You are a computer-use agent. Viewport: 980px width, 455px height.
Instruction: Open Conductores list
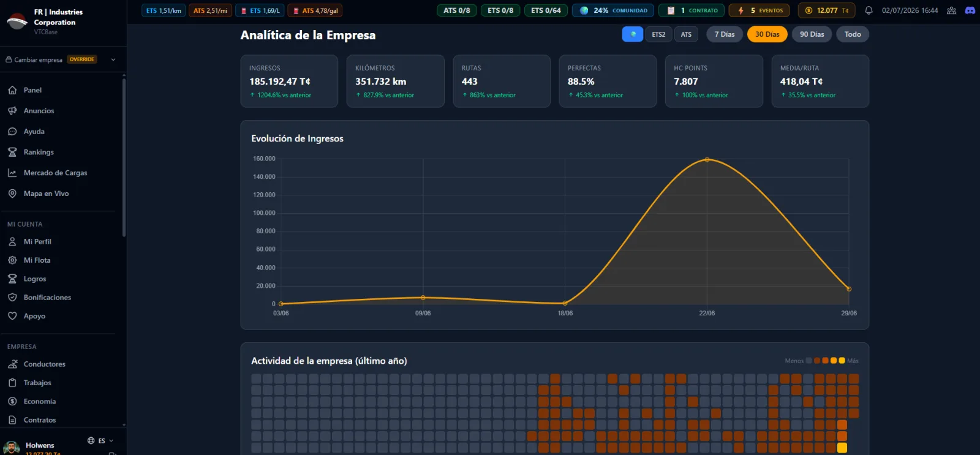44,364
